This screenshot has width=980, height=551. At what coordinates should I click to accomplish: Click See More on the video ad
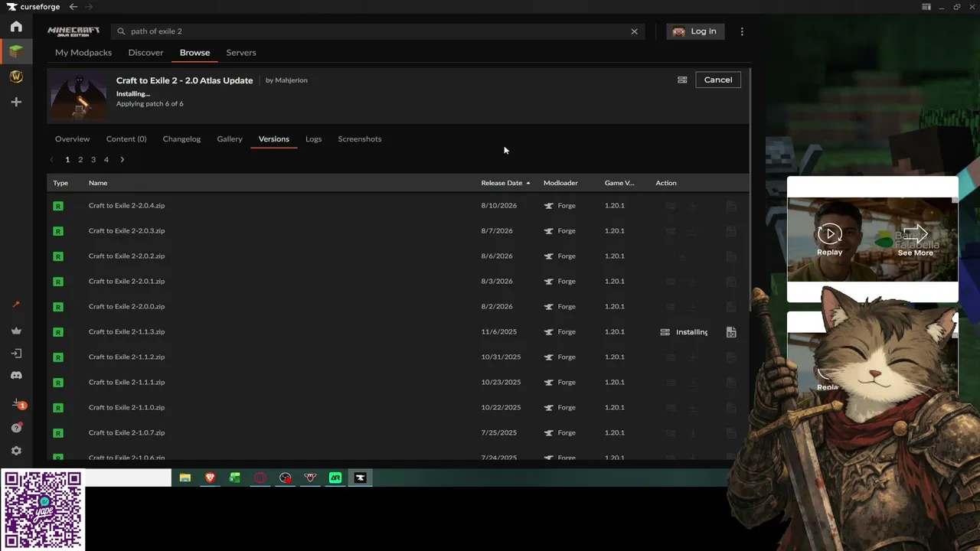point(916,240)
